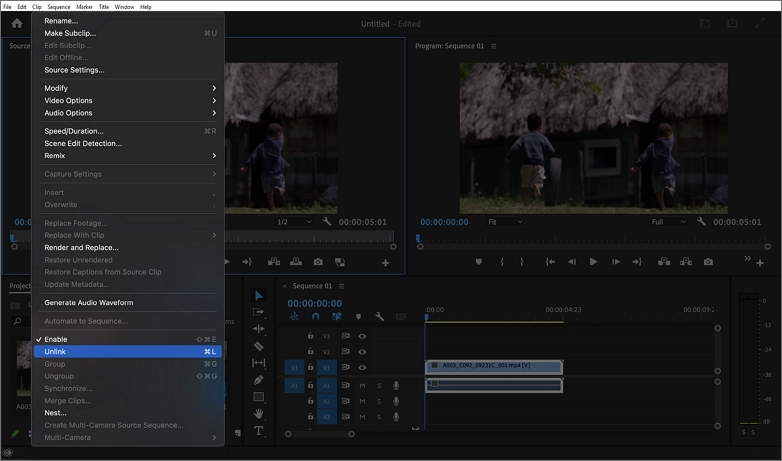Click timeline timecode 00:00:00:00 field
The image size is (782, 461).
pos(315,303)
